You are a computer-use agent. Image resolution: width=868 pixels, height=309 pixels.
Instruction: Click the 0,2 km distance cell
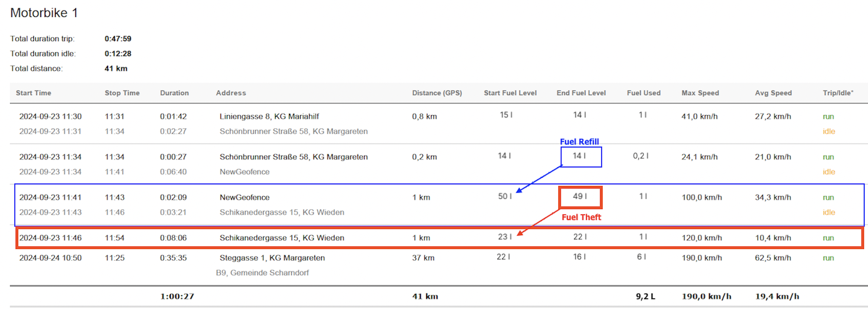point(424,157)
